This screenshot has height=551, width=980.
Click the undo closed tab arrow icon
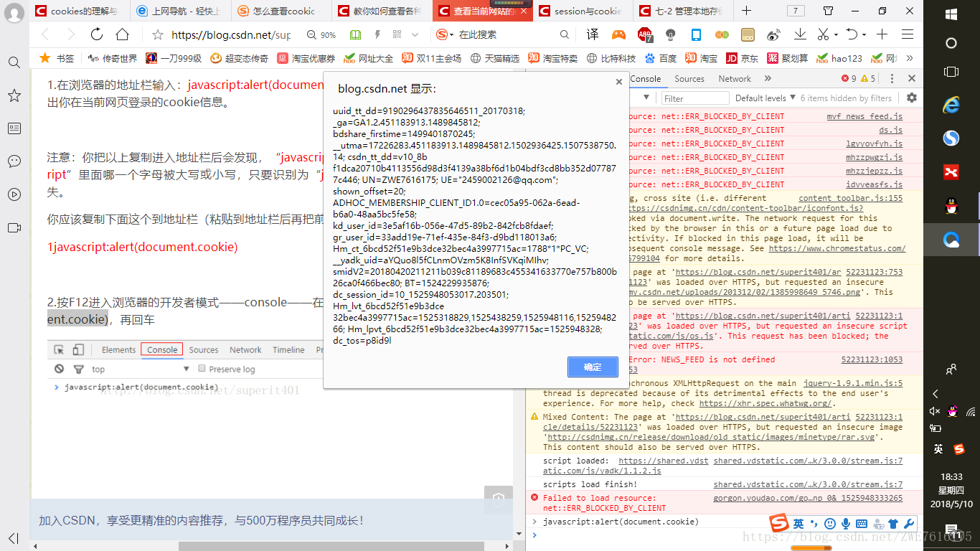pyautogui.click(x=852, y=34)
